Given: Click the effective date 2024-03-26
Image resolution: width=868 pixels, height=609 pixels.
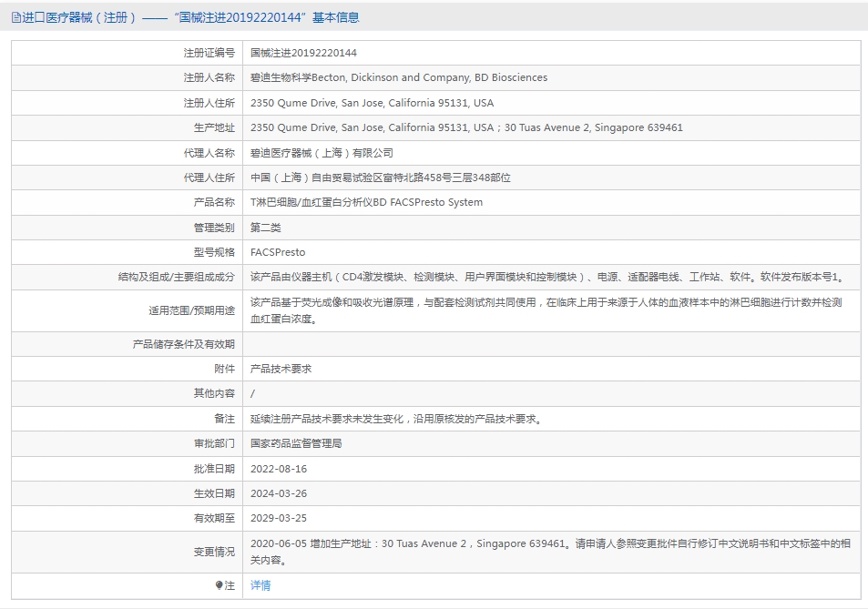Looking at the screenshot, I should [279, 493].
